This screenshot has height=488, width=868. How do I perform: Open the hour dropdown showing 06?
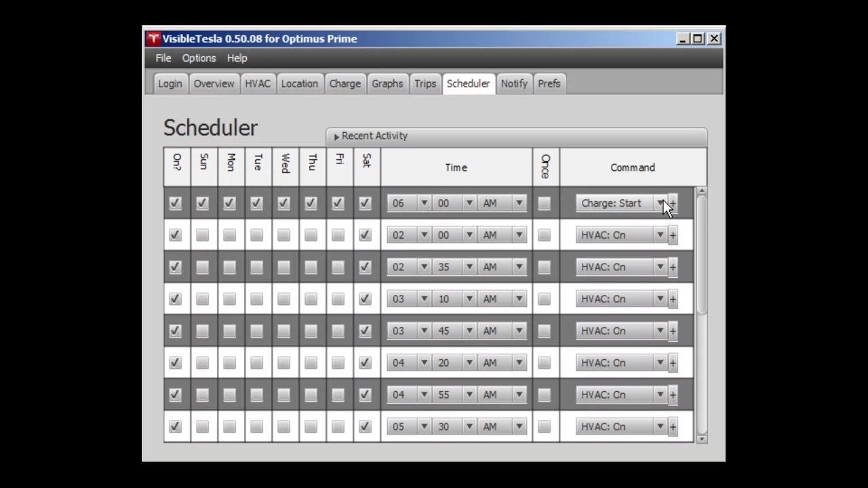[x=409, y=203]
